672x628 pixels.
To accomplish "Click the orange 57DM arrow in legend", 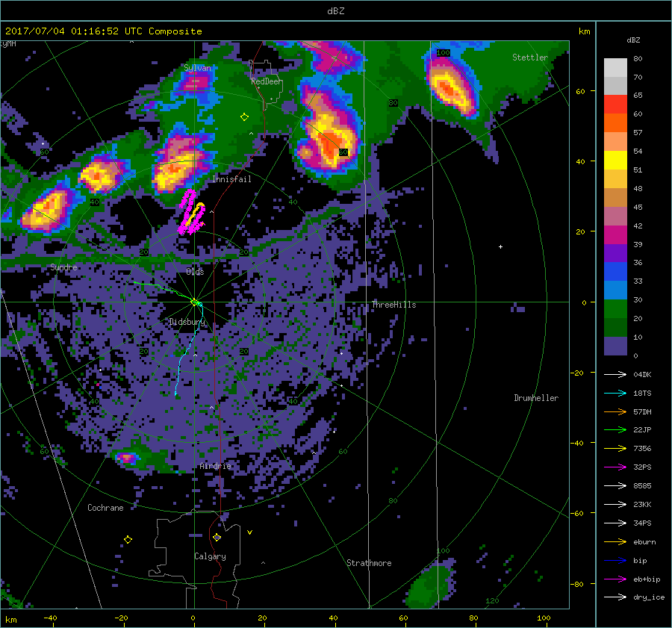I will point(615,411).
